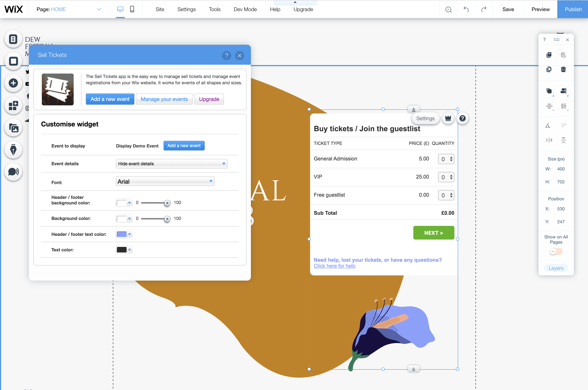Click the blue Publish button

[573, 9]
